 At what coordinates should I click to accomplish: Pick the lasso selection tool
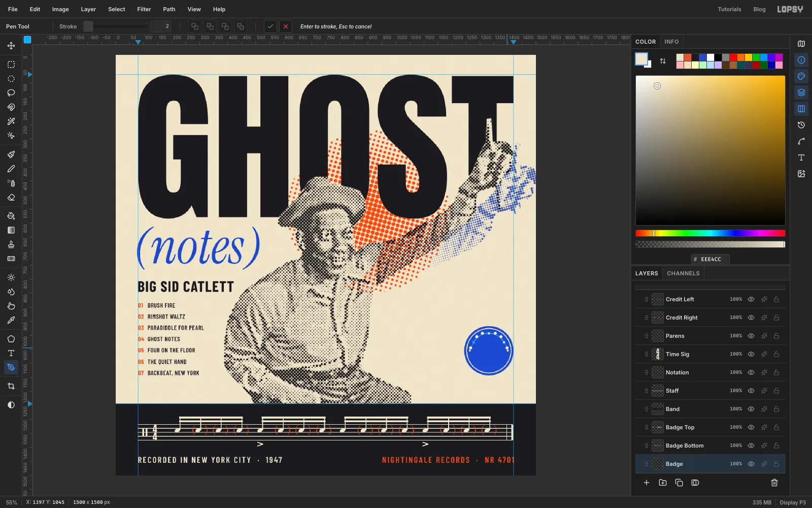[x=11, y=93]
